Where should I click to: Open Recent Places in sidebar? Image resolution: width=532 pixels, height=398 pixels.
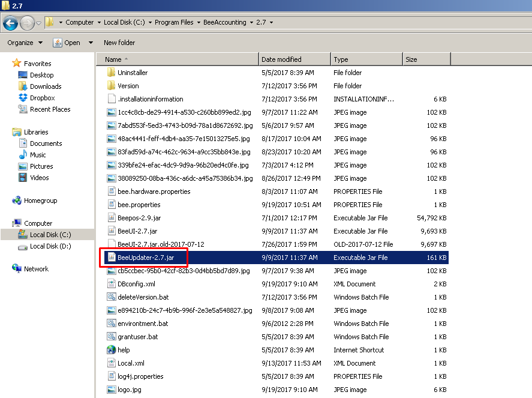[50, 109]
